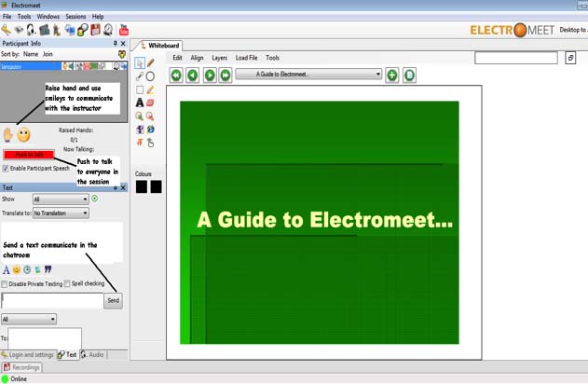Sort participants by Join

pos(48,54)
